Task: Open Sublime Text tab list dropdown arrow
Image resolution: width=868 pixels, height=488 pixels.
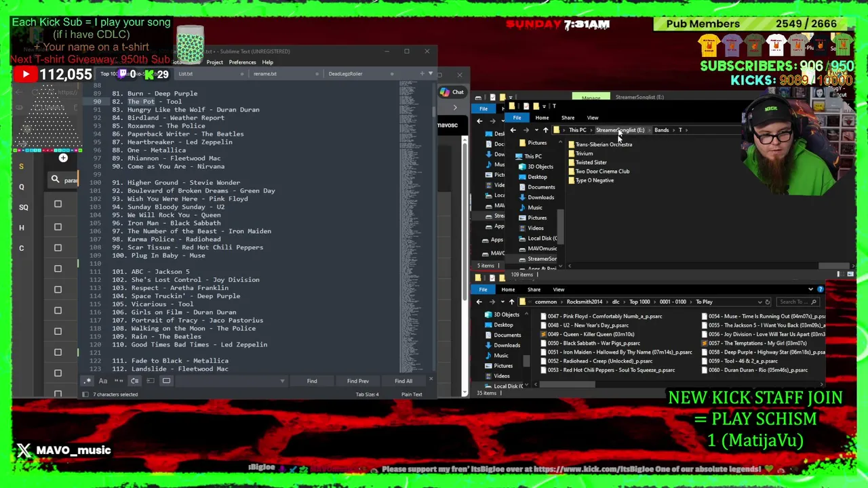Action: (430, 73)
